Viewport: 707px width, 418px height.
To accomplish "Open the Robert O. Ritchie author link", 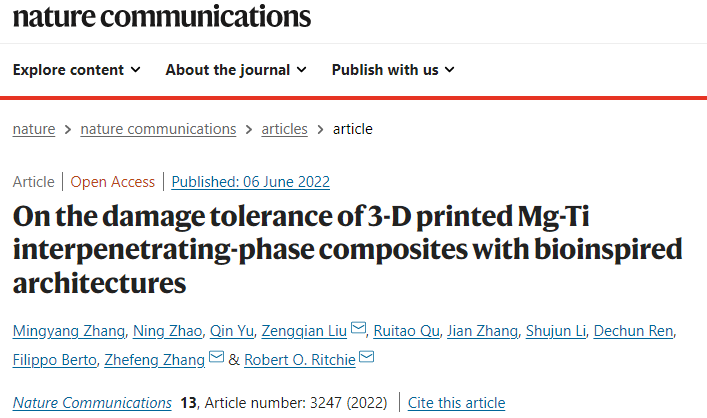I will pyautogui.click(x=298, y=358).
